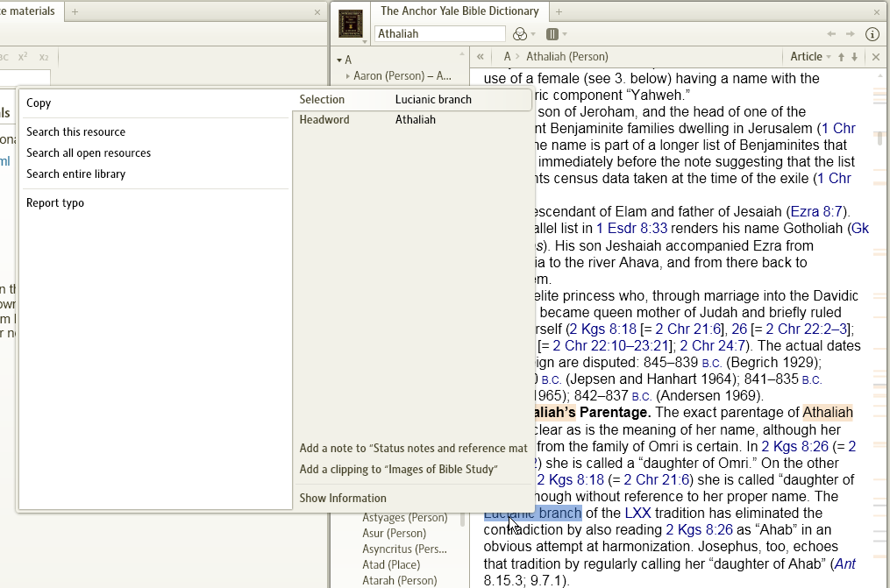This screenshot has width=890, height=588.
Task: Close the left materials panel
Action: [317, 12]
